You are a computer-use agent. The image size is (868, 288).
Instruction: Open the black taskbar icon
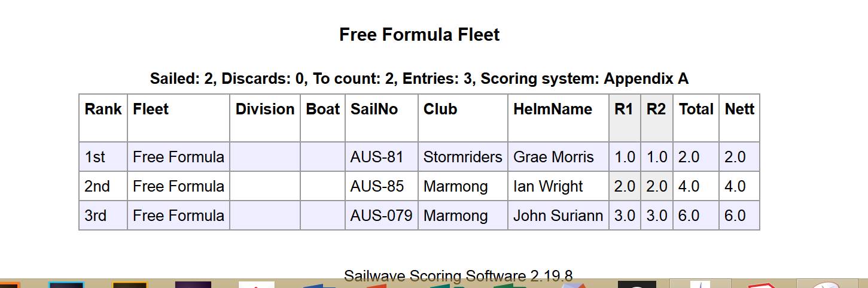pos(635,284)
